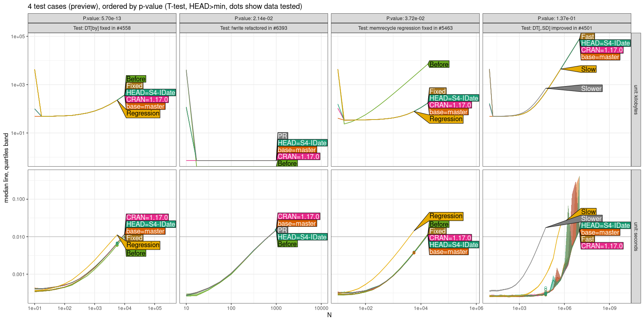The image size is (644, 322).
Task: Click the '1e+05' x-axis tick under DT[by]
Action: [155, 308]
